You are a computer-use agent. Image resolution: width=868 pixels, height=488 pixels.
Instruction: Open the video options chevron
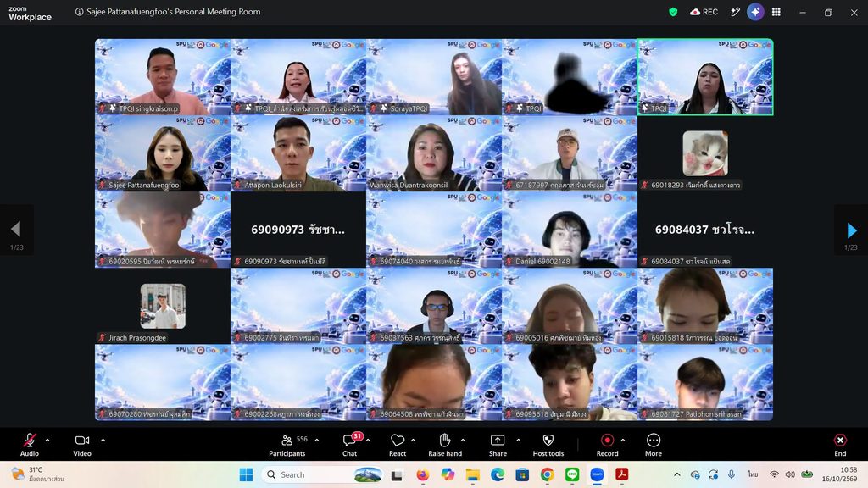click(103, 441)
